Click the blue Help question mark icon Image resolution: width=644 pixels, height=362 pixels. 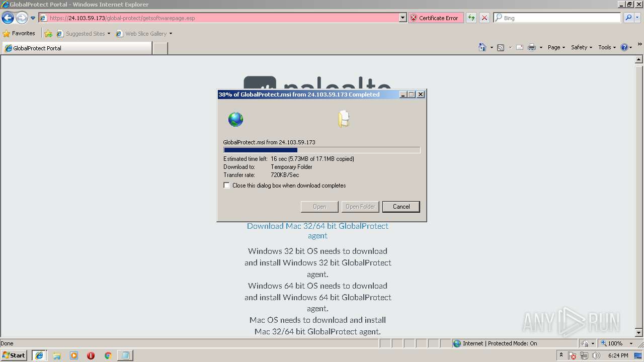[624, 47]
